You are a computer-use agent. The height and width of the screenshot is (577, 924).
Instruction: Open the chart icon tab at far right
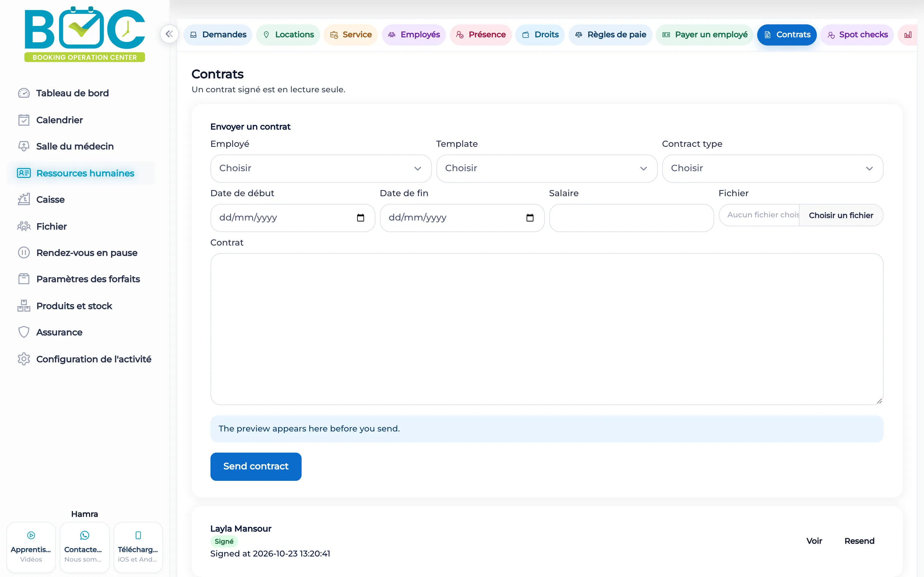(908, 35)
